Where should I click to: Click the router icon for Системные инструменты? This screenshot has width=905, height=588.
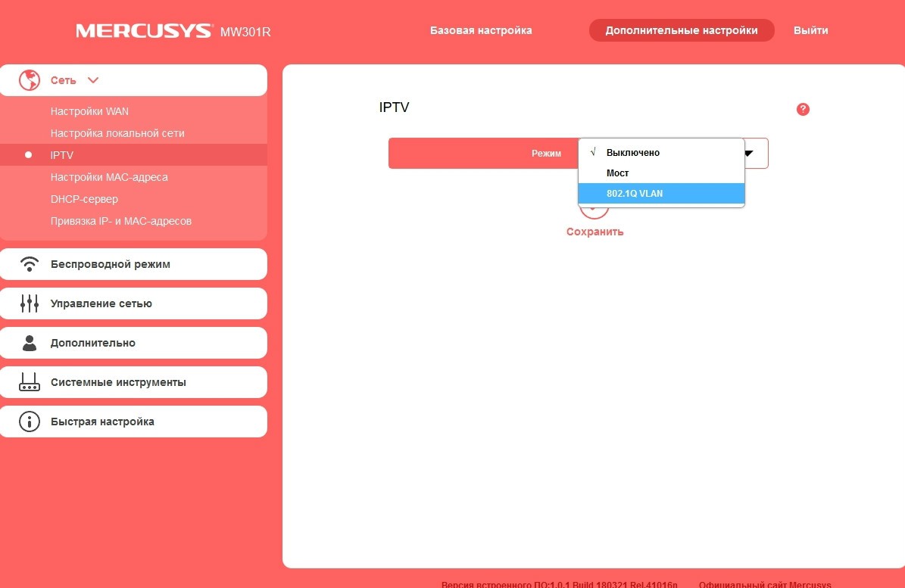[x=30, y=382]
